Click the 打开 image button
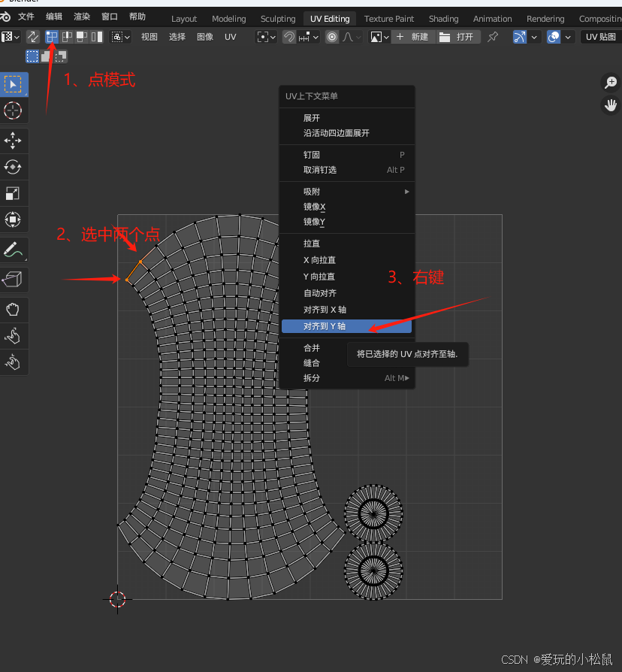 pyautogui.click(x=458, y=37)
